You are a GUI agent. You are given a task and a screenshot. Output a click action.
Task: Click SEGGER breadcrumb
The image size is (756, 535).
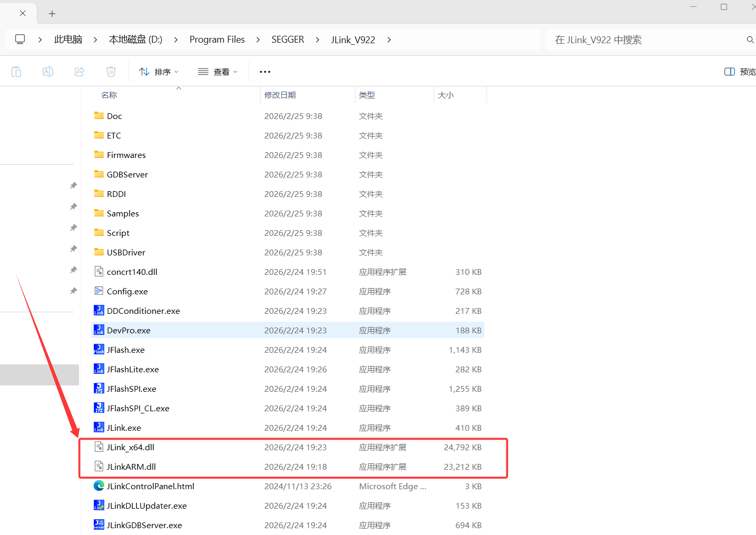(x=288, y=39)
